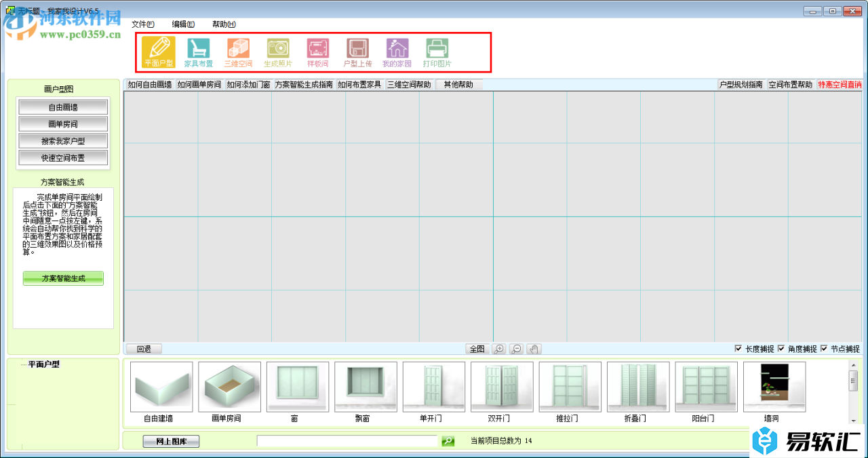Click the green 方案智能生成 button
Image resolution: width=868 pixels, height=458 pixels.
click(63, 278)
